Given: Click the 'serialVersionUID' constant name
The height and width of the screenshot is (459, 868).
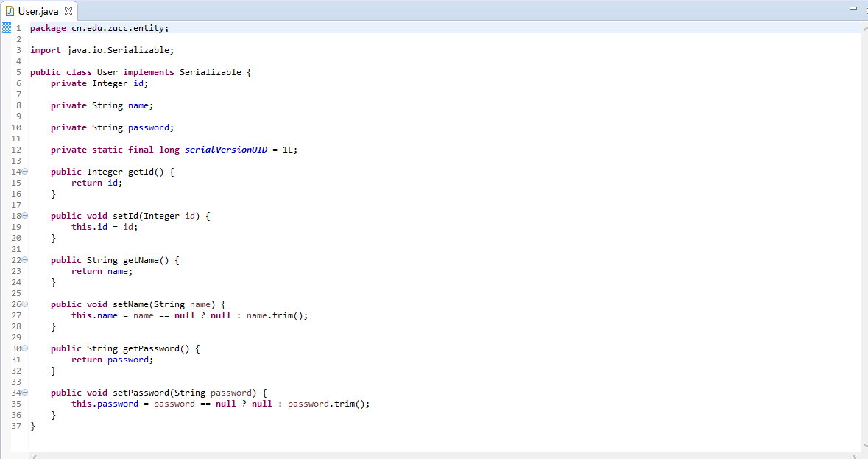Looking at the screenshot, I should 226,150.
